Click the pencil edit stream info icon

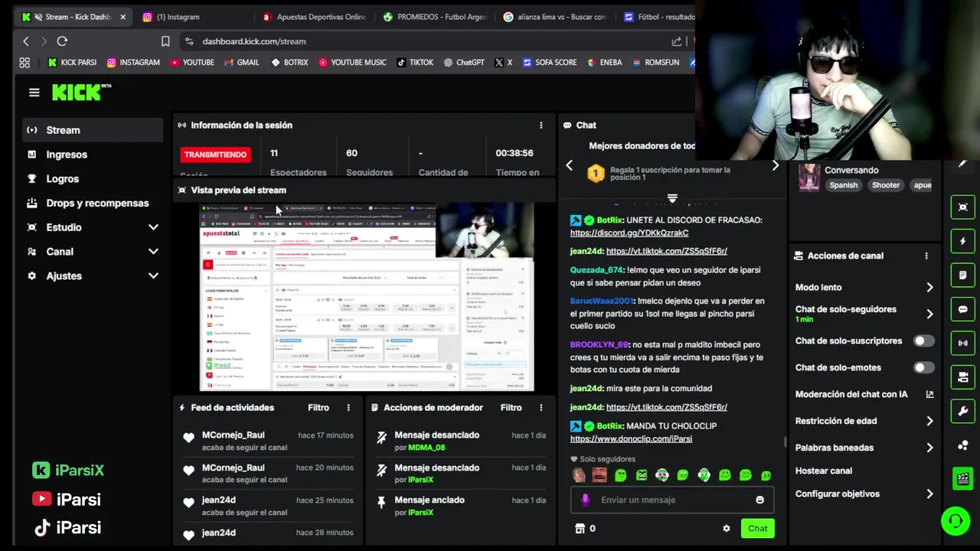[962, 163]
